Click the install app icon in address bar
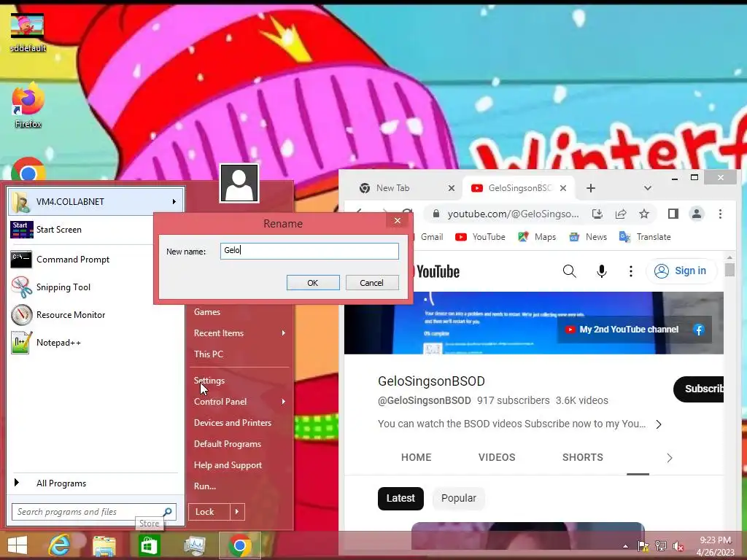Screen dimensions: 747x560 click(597, 214)
